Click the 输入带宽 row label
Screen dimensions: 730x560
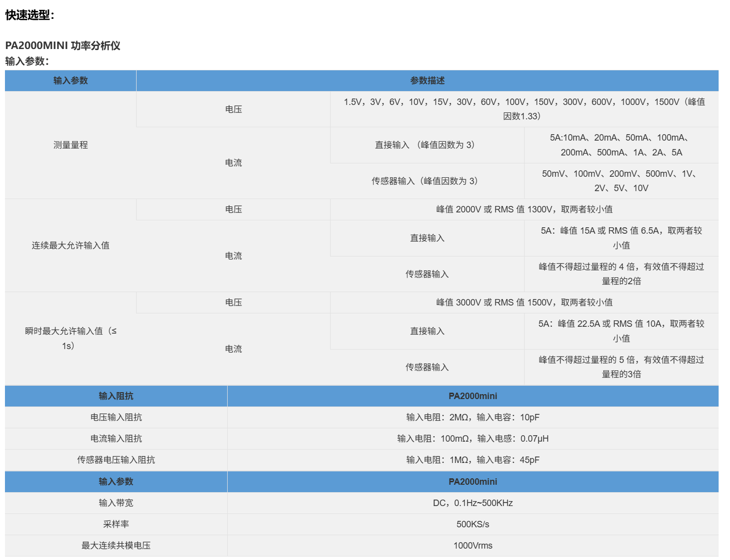(116, 503)
